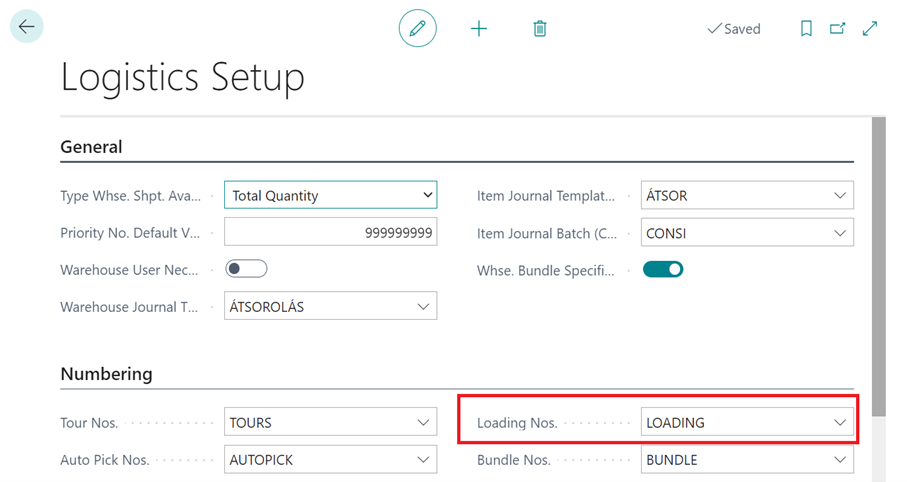Screen dimensions: 907x482
Task: Collapse the General section header
Action: click(91, 147)
